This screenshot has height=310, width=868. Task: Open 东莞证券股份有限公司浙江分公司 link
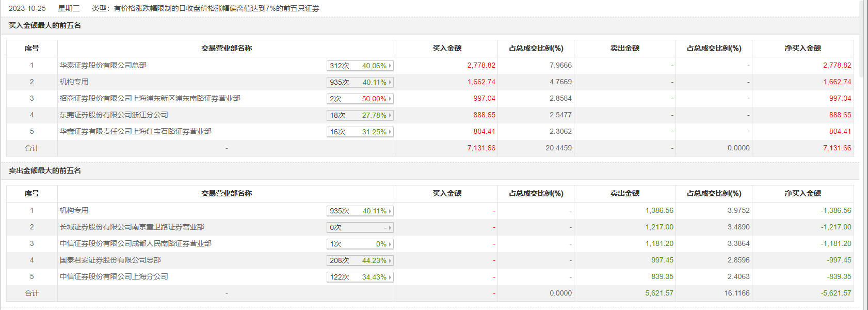click(x=114, y=115)
